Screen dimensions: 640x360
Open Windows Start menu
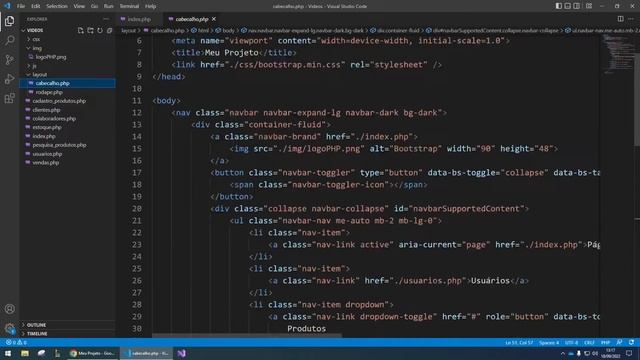pyautogui.click(x=8, y=353)
